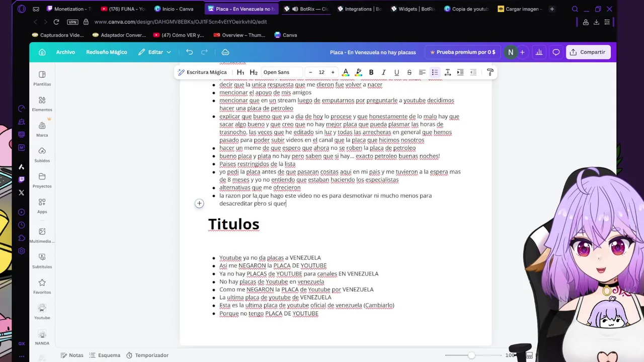Reload the browser page

tap(56, 22)
